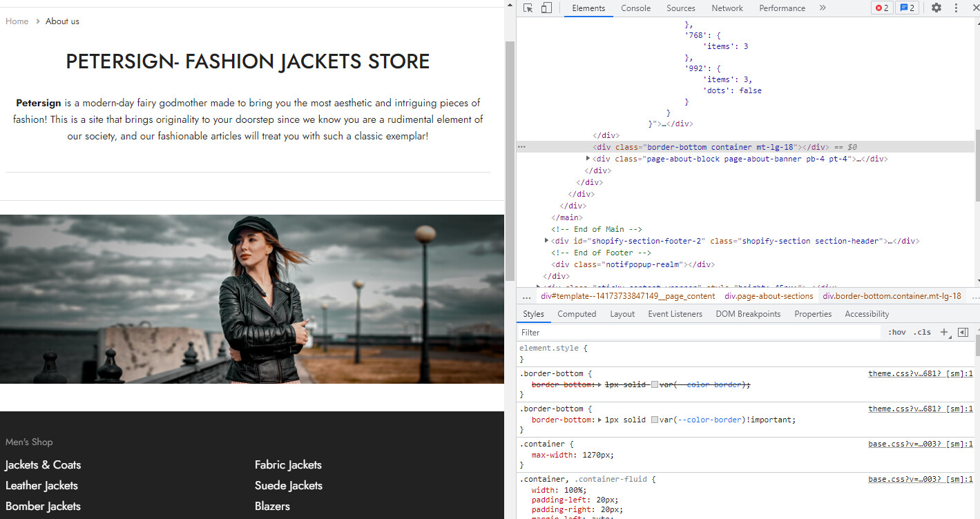Open the Leather Jackets footer link

click(x=41, y=485)
